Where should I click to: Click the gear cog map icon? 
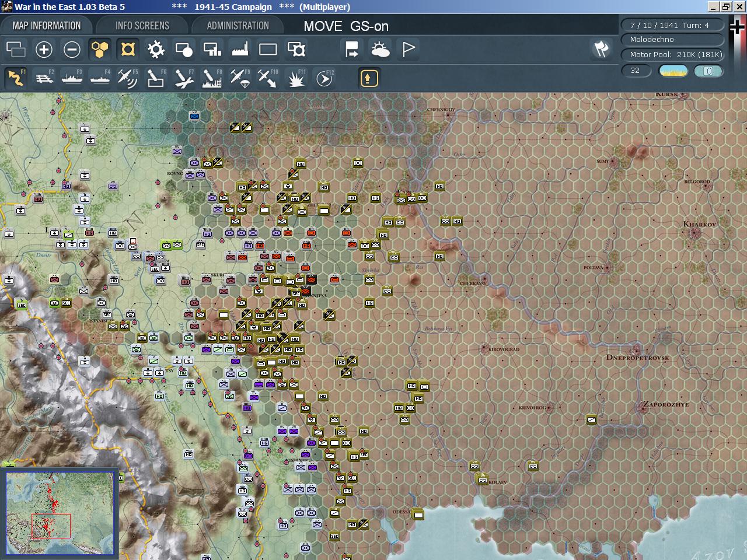click(156, 50)
